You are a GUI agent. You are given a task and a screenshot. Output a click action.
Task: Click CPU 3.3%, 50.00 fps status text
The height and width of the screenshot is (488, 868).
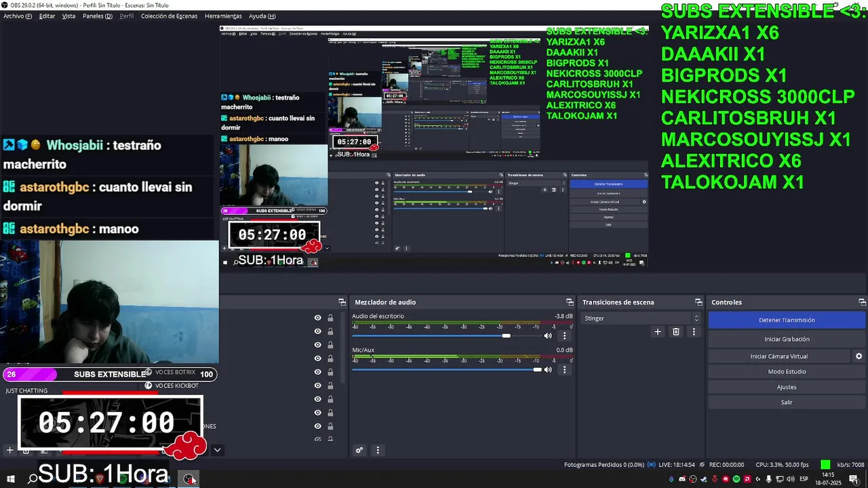click(782, 465)
